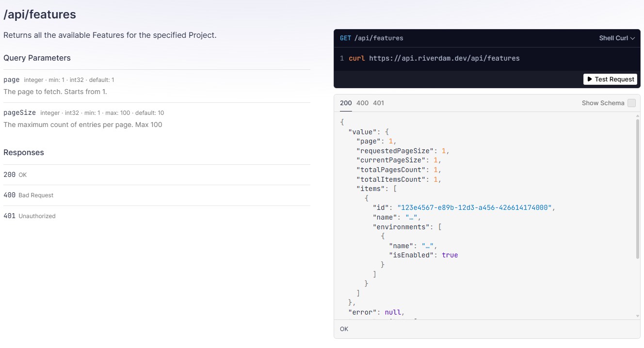Click the /api/features heading
The width and height of the screenshot is (644, 348).
[40, 15]
